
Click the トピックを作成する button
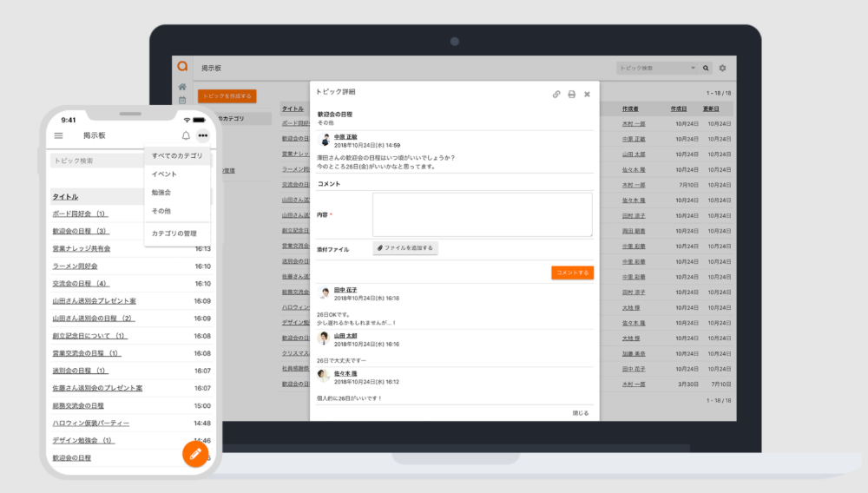227,96
